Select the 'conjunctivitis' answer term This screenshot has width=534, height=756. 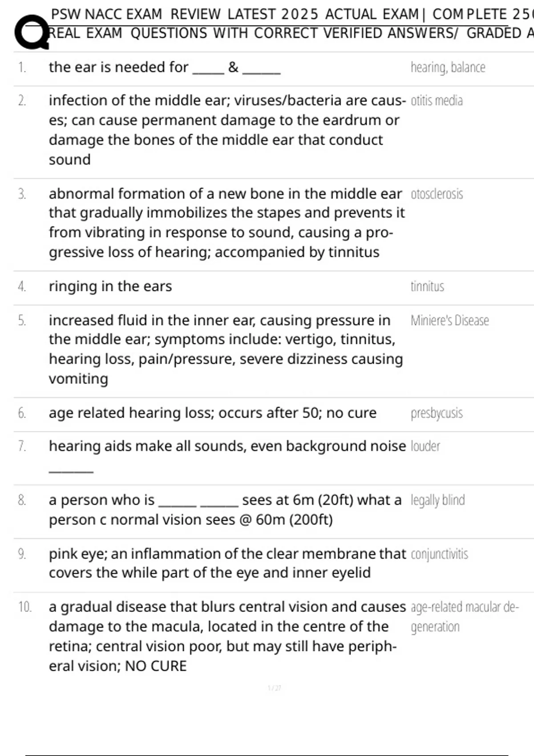click(x=439, y=554)
